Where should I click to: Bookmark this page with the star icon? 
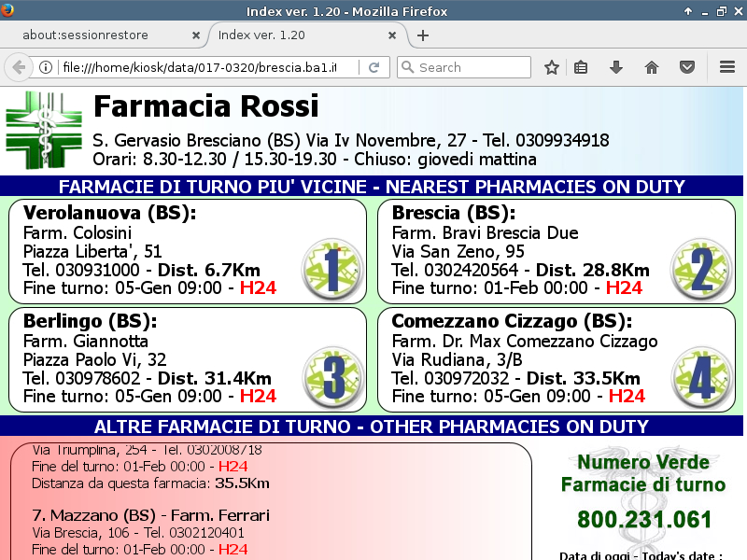click(x=552, y=67)
